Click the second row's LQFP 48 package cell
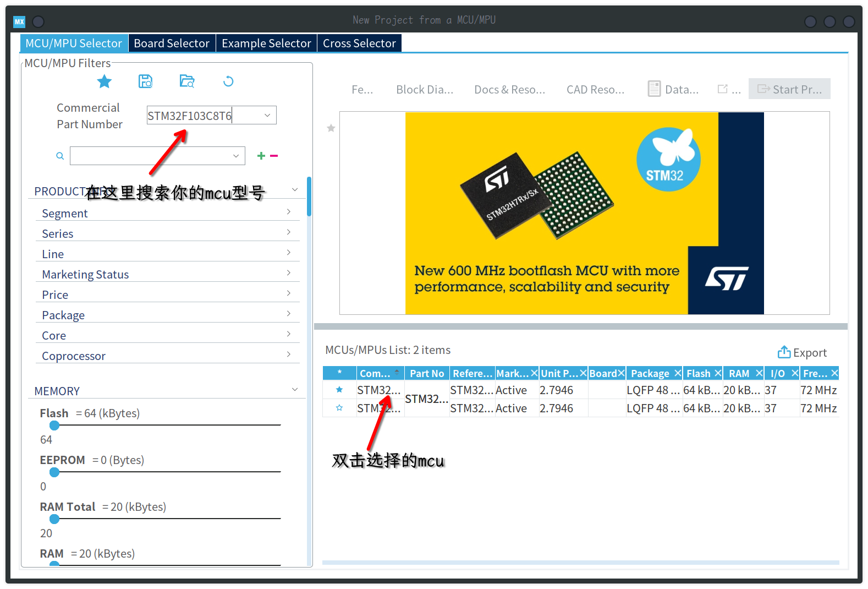 point(653,408)
